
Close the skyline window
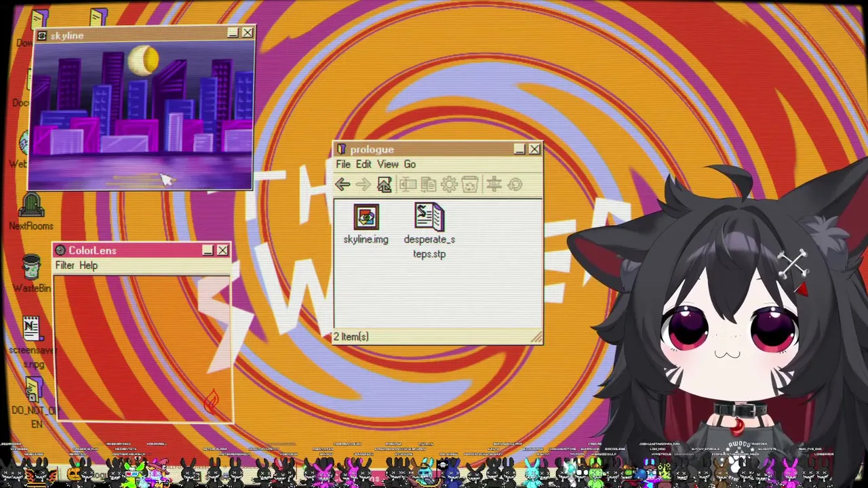click(x=248, y=33)
